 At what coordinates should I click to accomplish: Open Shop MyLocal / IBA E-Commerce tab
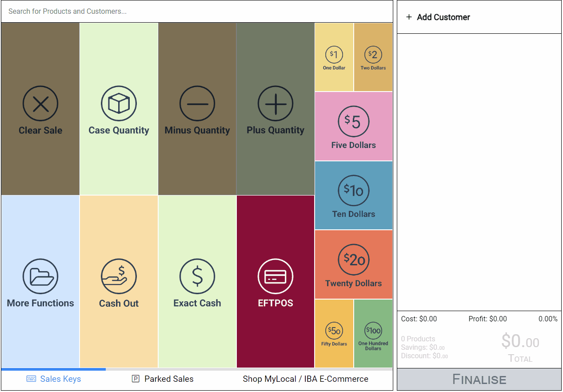click(305, 379)
